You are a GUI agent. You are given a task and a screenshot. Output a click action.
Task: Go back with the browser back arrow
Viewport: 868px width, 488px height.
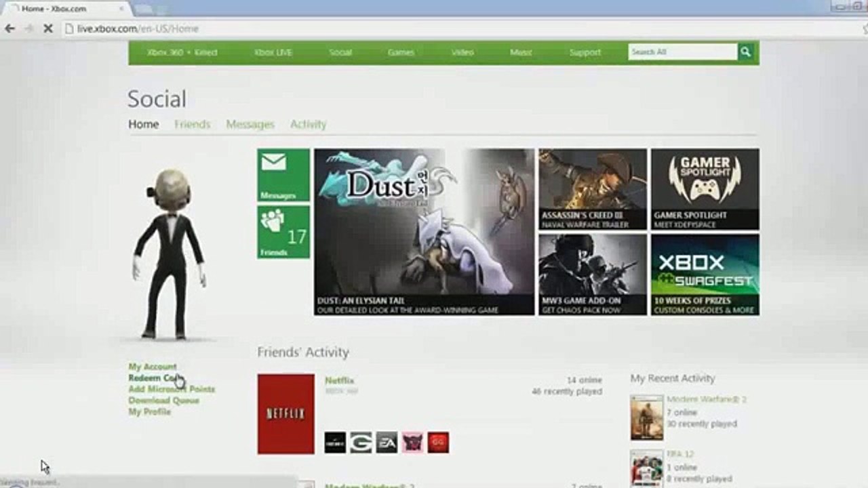pyautogui.click(x=9, y=28)
